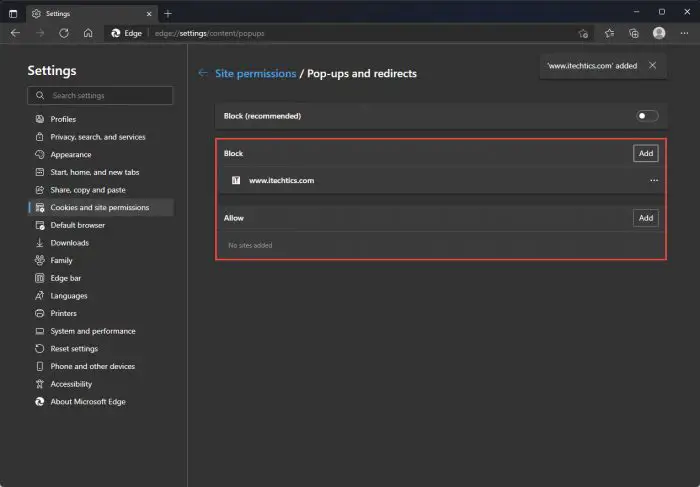
Task: Open Settings and more ellipsis menu
Action: (x=684, y=33)
